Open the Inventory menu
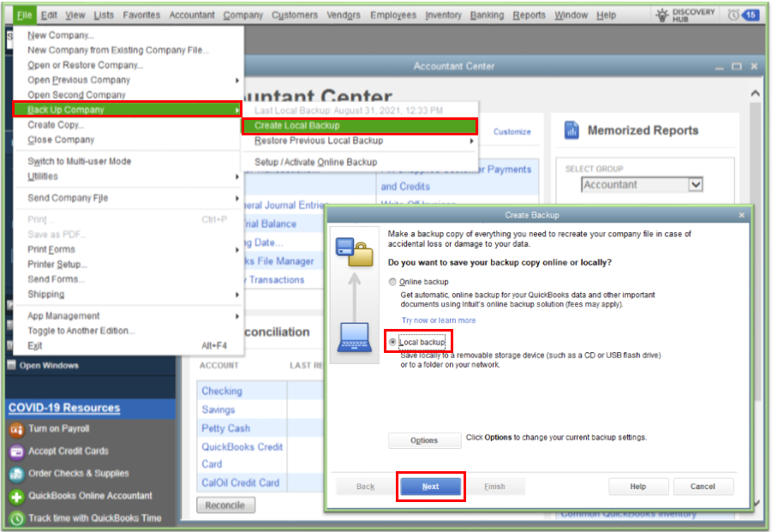The image size is (772, 532). [x=443, y=15]
